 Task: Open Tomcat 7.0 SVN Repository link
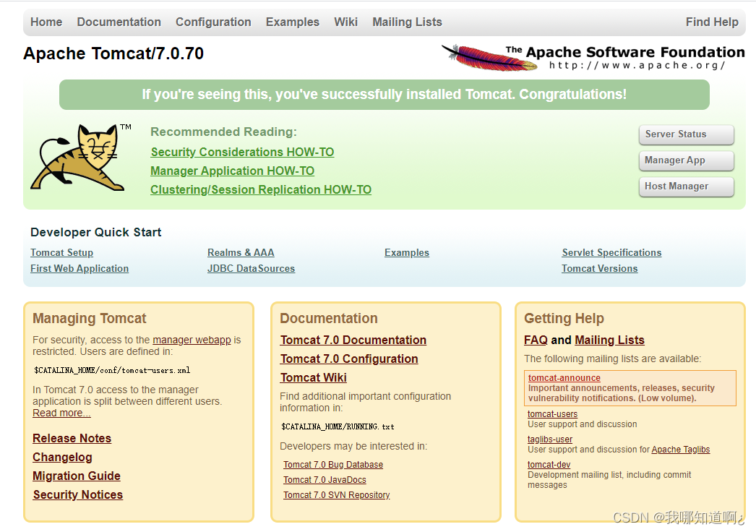(337, 495)
